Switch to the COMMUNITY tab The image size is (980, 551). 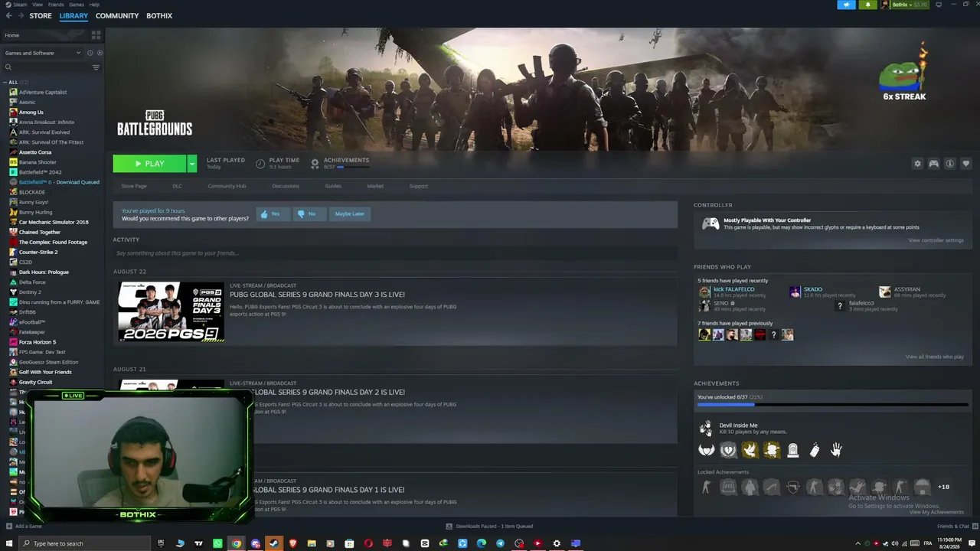tap(117, 15)
